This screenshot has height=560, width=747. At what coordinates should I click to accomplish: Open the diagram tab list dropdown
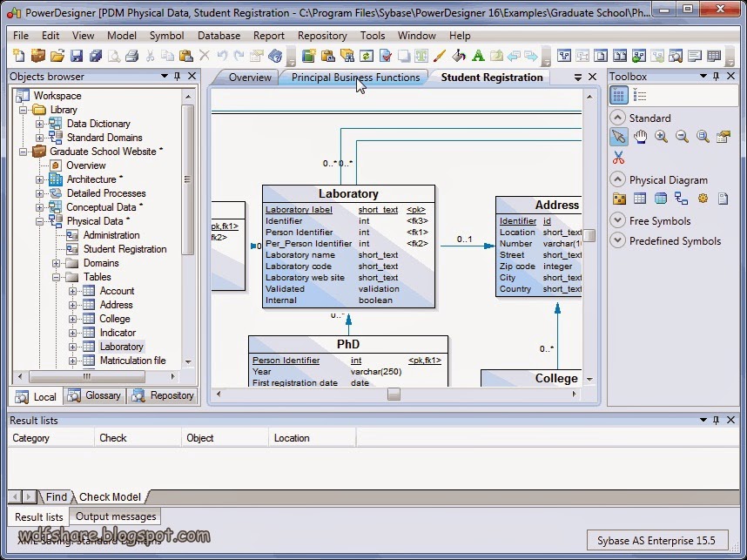click(x=577, y=77)
